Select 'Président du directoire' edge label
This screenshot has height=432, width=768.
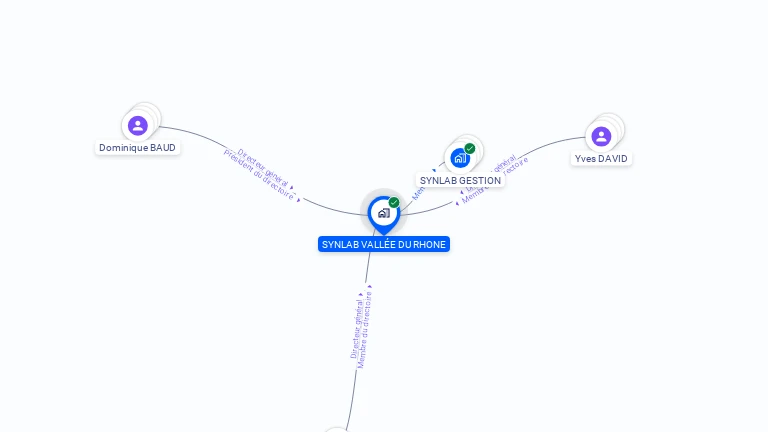tap(259, 176)
